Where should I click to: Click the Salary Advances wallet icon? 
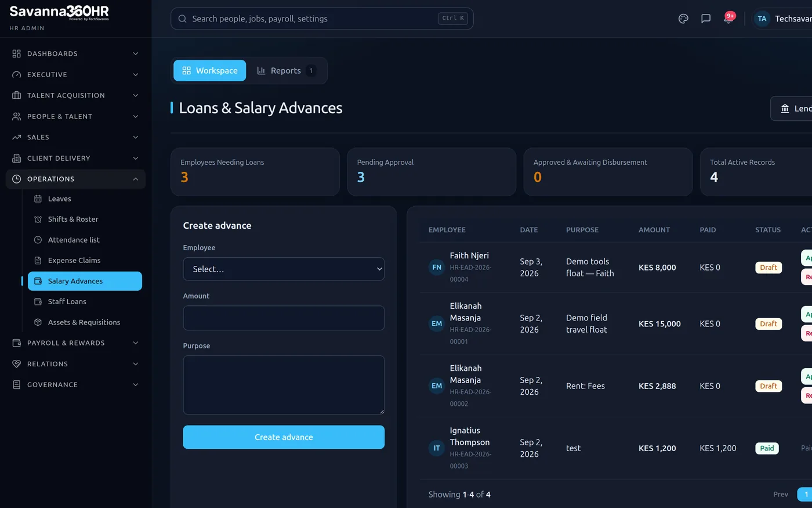tap(38, 281)
